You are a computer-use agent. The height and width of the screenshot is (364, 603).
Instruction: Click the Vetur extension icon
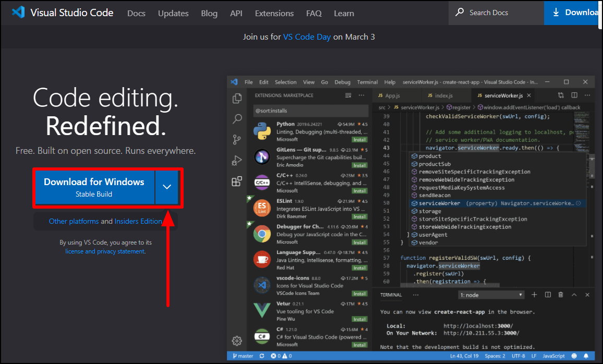pyautogui.click(x=262, y=311)
